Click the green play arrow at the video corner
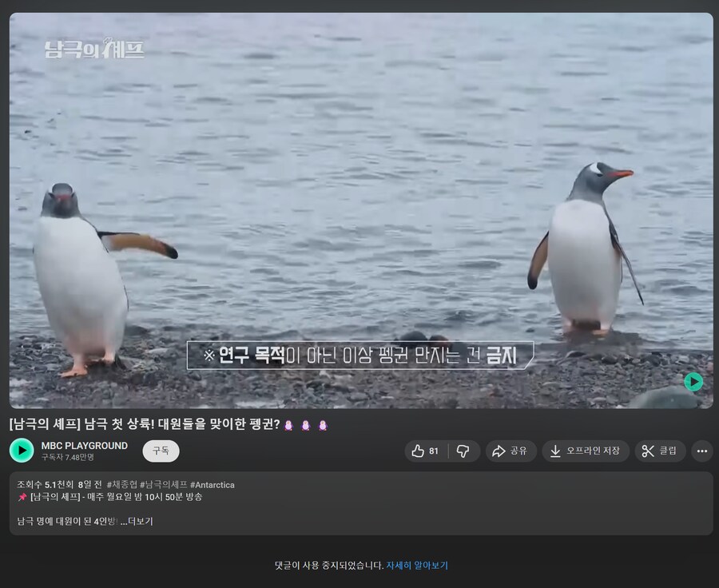719x588 pixels. point(693,383)
